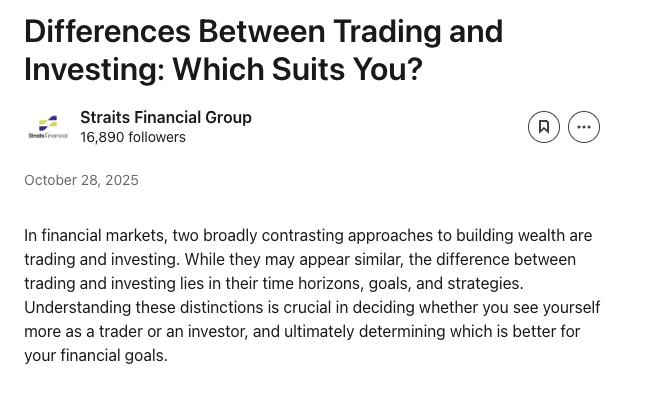Screen dimensions: 655x400
Task: Click the words 'your financial goals.'
Action: [x=96, y=356]
